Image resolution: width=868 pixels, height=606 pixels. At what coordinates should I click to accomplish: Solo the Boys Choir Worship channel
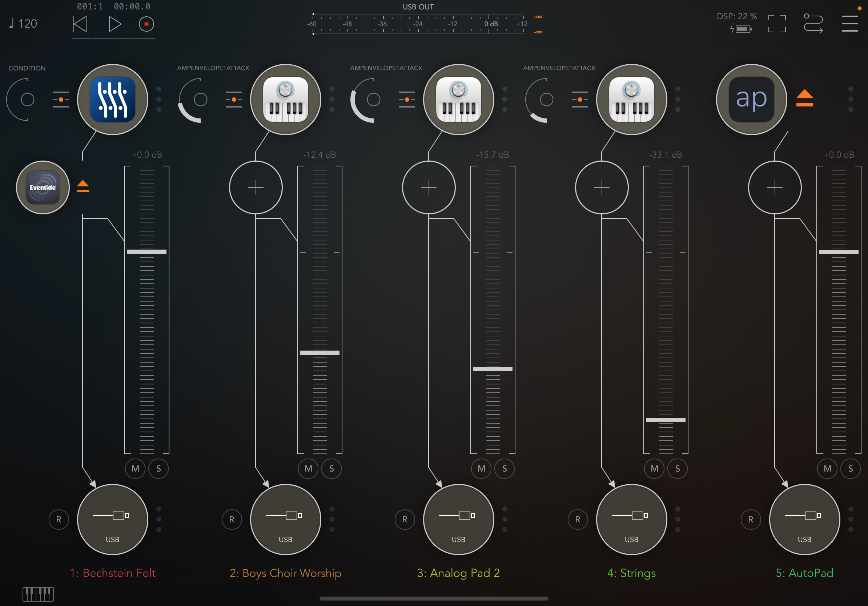[x=331, y=468]
